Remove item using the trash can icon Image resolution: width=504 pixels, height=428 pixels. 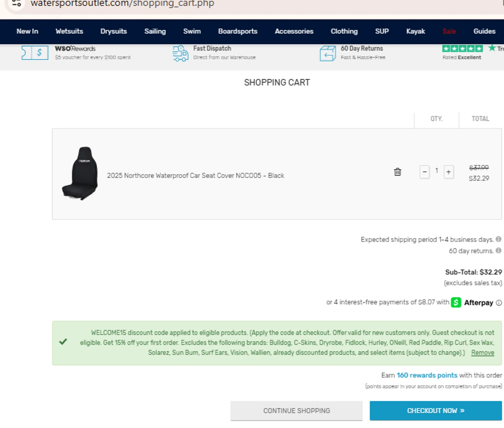pos(397,172)
